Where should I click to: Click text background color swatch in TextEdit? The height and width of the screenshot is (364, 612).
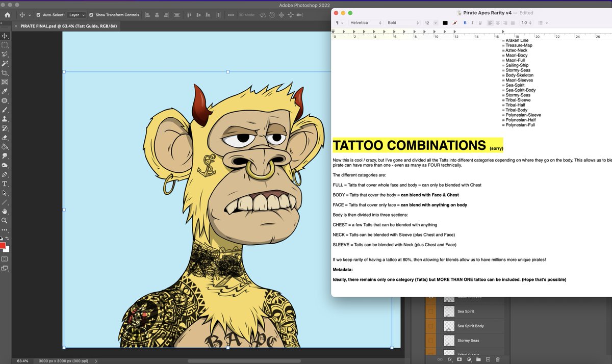pyautogui.click(x=454, y=22)
